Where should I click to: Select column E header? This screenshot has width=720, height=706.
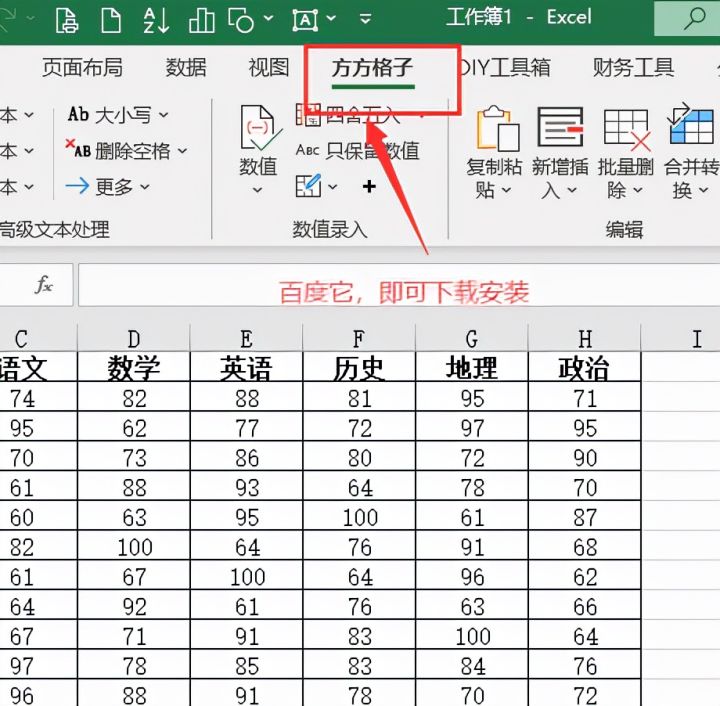point(247,339)
